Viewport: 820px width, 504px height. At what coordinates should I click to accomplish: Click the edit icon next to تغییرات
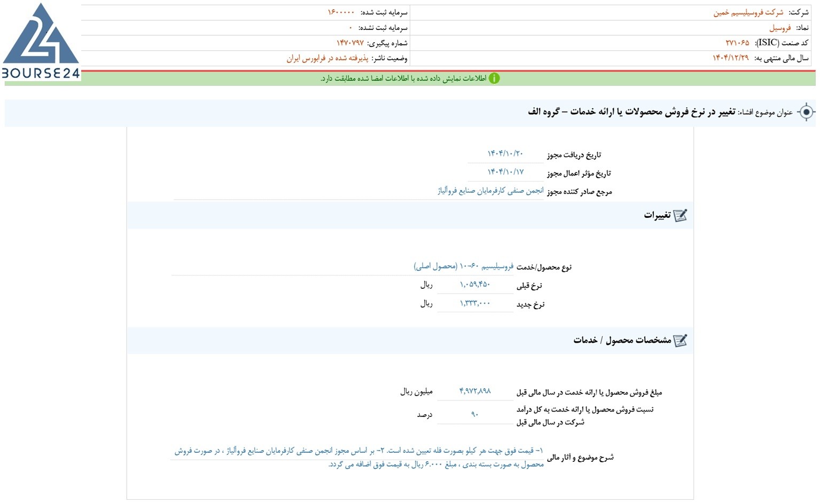tap(680, 215)
